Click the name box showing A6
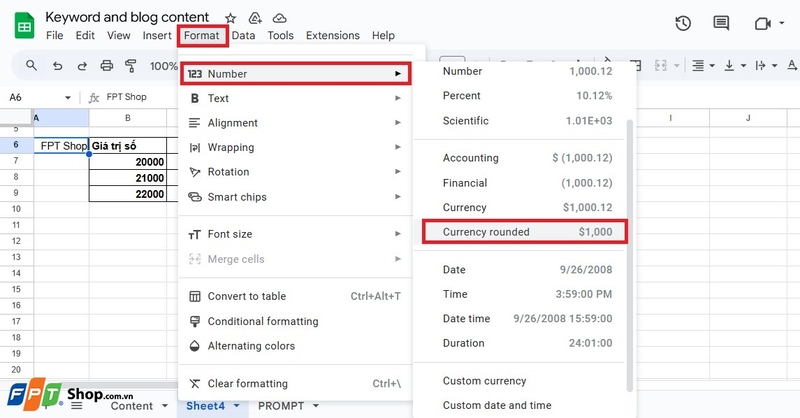 (16, 97)
